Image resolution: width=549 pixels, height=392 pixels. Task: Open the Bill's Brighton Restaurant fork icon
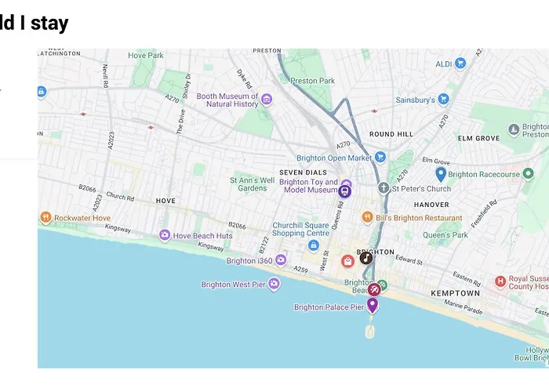[x=367, y=217]
